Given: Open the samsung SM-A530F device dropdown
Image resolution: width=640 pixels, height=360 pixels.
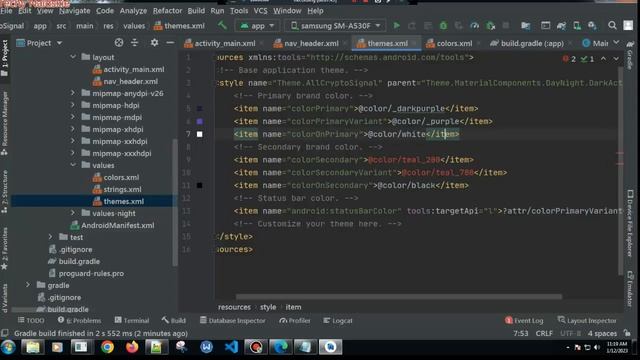Looking at the screenshot, I should point(336,26).
